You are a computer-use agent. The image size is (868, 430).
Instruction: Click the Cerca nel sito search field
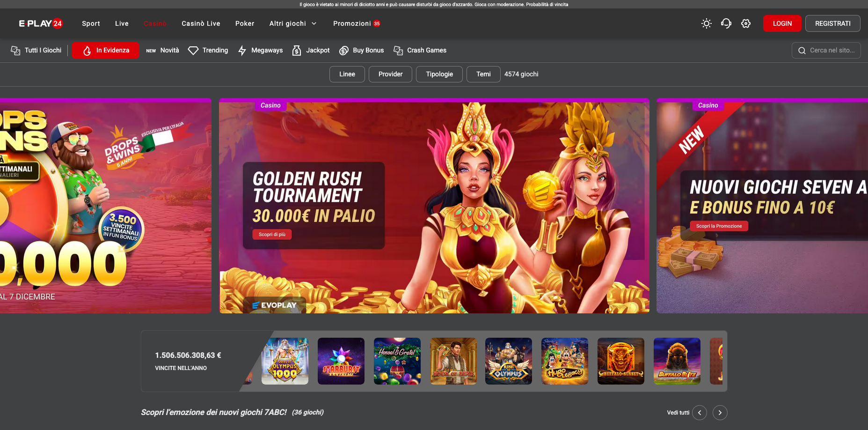[832, 51]
